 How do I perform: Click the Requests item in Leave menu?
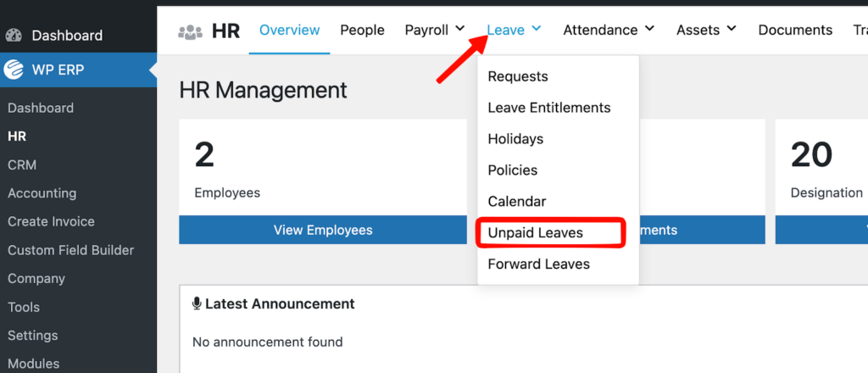518,76
